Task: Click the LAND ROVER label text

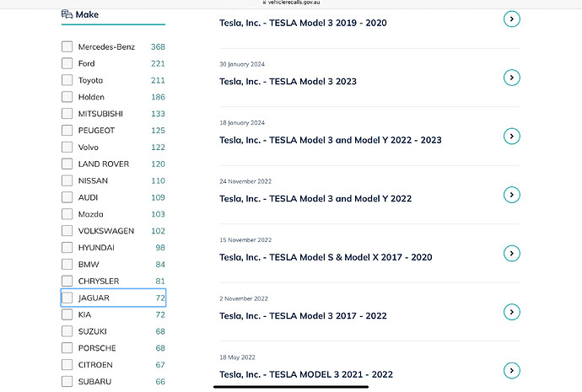Action: click(x=104, y=164)
